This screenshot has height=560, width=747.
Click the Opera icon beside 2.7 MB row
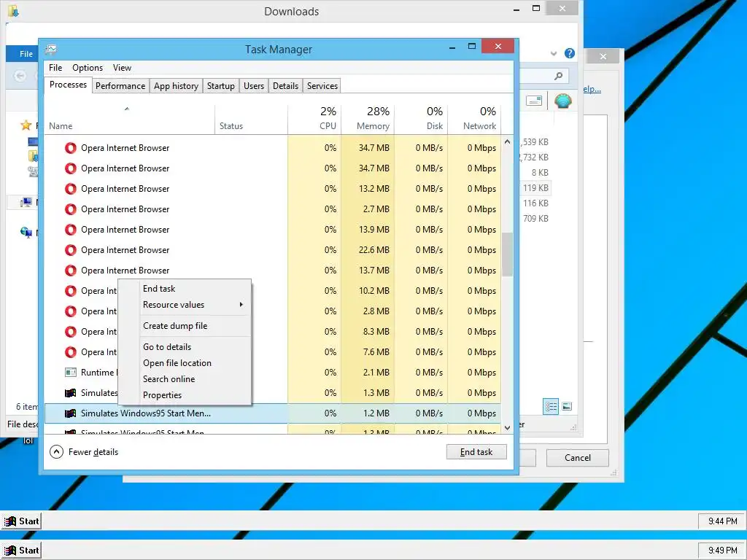point(71,209)
